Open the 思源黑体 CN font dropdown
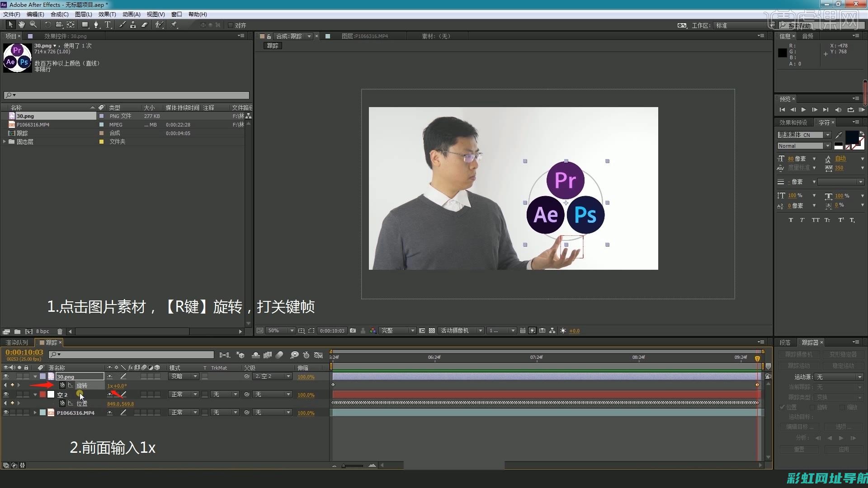This screenshot has height=488, width=868. (804, 135)
